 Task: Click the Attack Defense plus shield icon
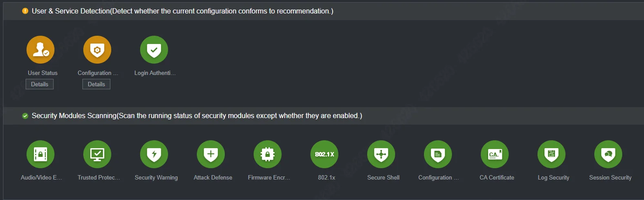[x=211, y=154]
